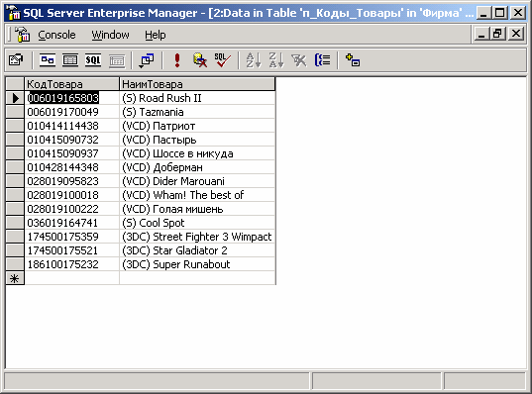Open the Console menu
Image resolution: width=532 pixels, height=394 pixels.
(56, 35)
